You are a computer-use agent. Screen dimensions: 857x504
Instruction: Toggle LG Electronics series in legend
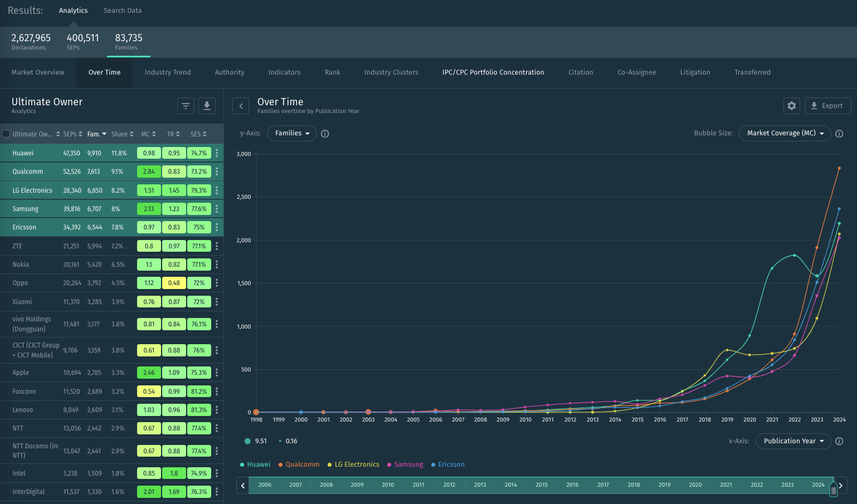coord(353,464)
